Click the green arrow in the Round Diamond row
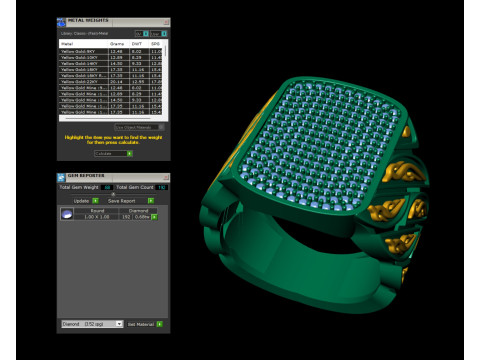This screenshot has height=360, width=480. [154, 217]
